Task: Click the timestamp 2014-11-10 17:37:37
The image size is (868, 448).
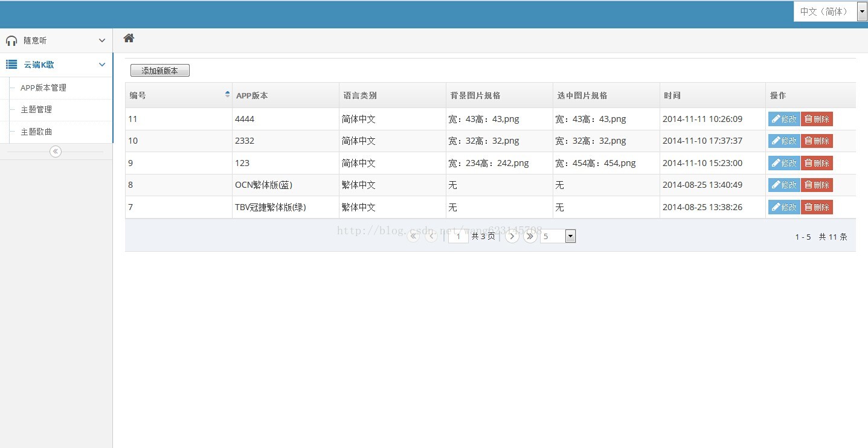Action: click(x=702, y=141)
